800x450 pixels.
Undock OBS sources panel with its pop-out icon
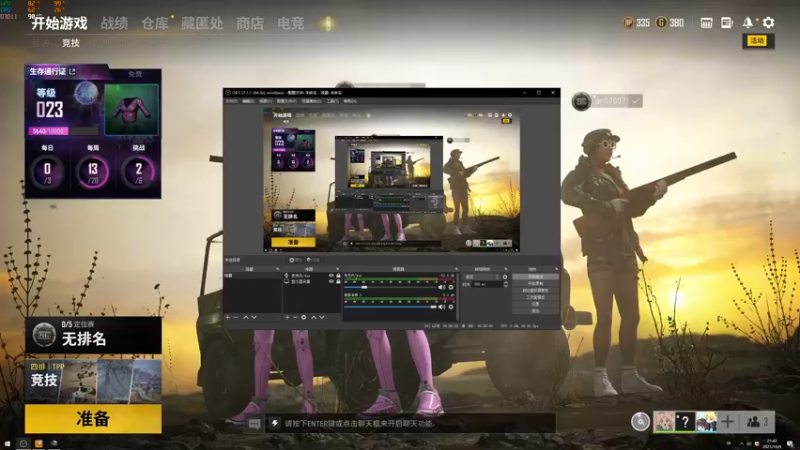(x=337, y=269)
